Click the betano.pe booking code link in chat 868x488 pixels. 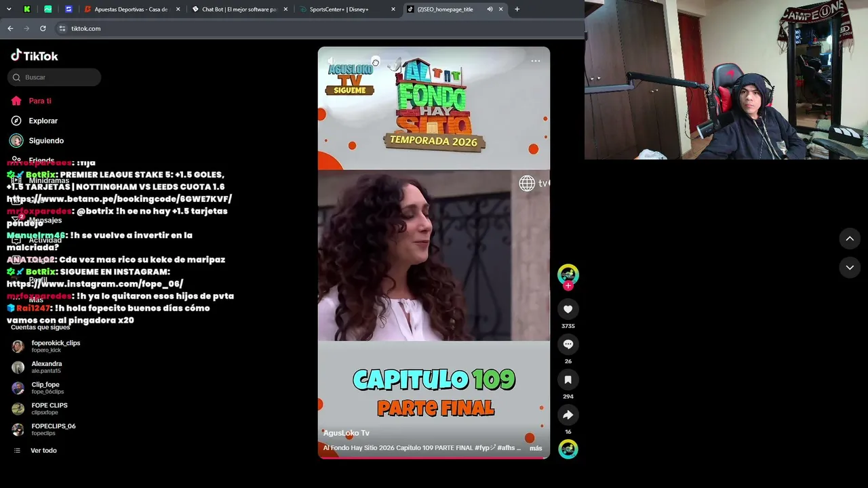pos(119,199)
